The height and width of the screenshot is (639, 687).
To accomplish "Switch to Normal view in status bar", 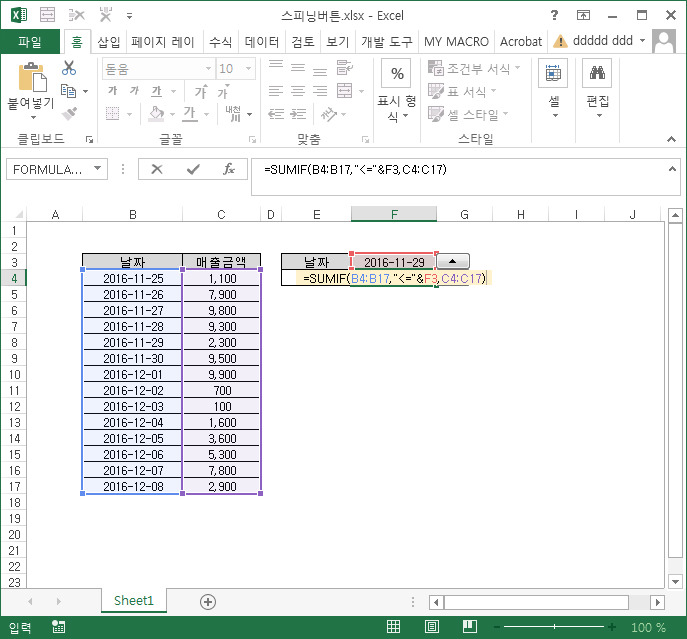I will pos(393,627).
